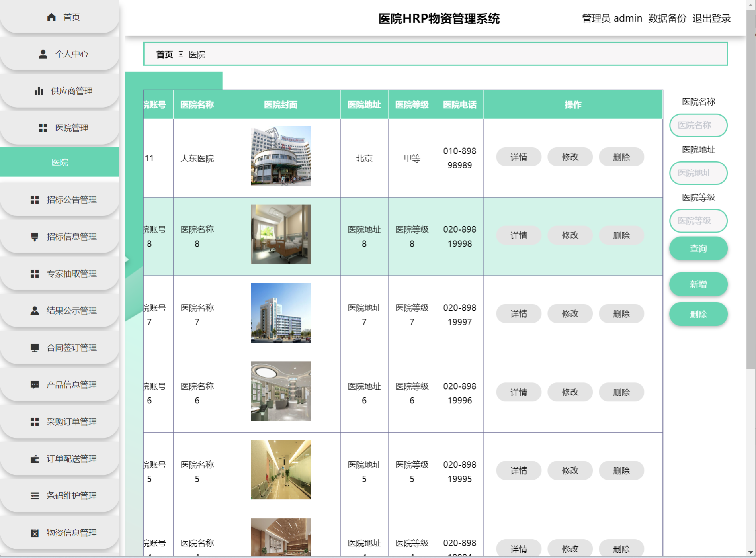Click the 医院电话 column header
This screenshot has width=756, height=558.
460,105
